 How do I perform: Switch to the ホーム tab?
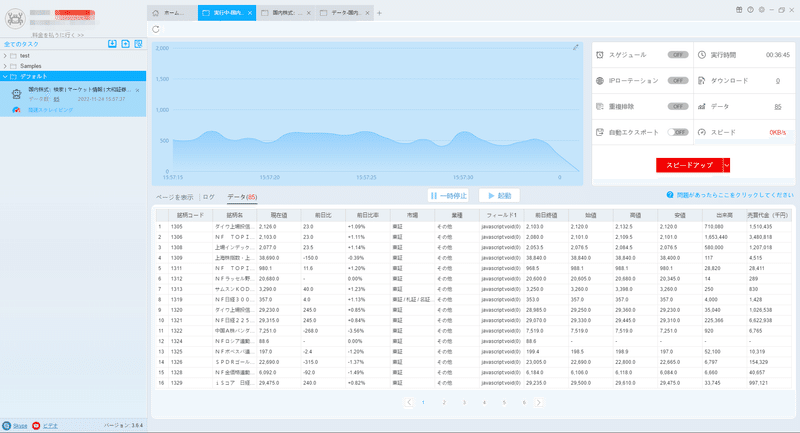tap(172, 13)
